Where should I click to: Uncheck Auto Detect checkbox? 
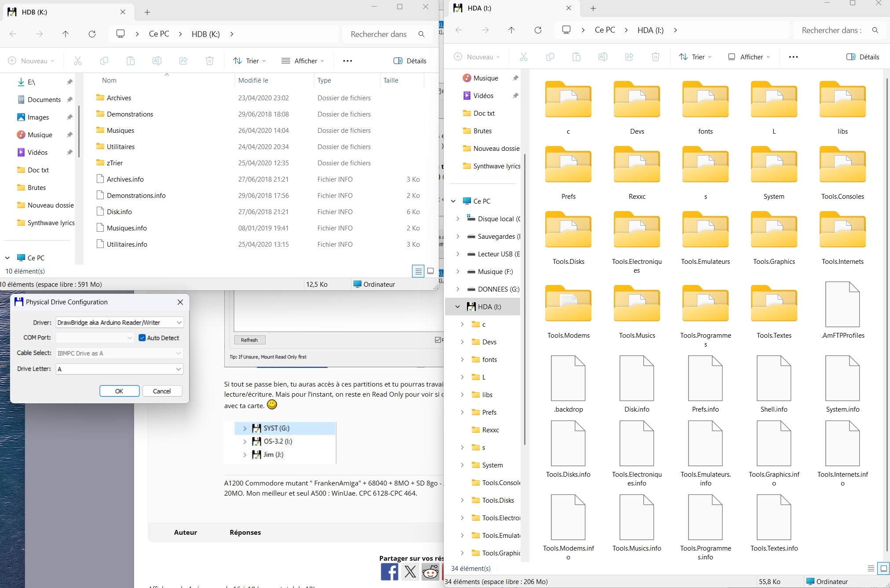(142, 338)
